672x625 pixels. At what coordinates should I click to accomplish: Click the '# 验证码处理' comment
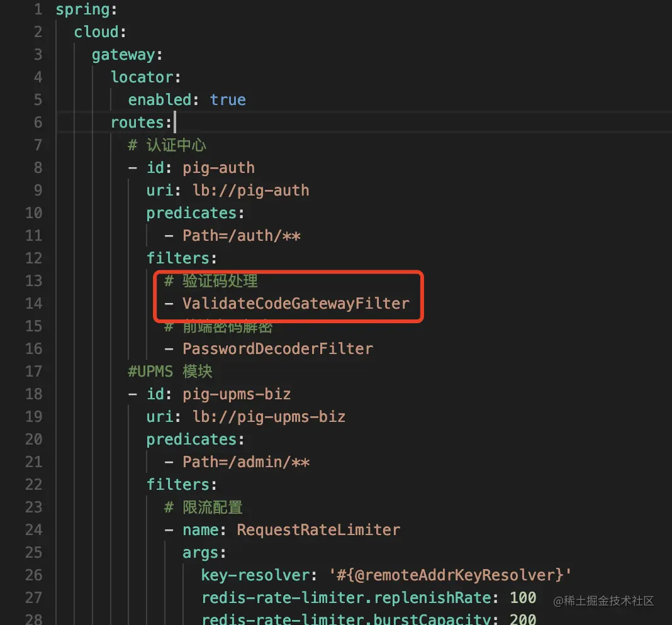(x=211, y=281)
